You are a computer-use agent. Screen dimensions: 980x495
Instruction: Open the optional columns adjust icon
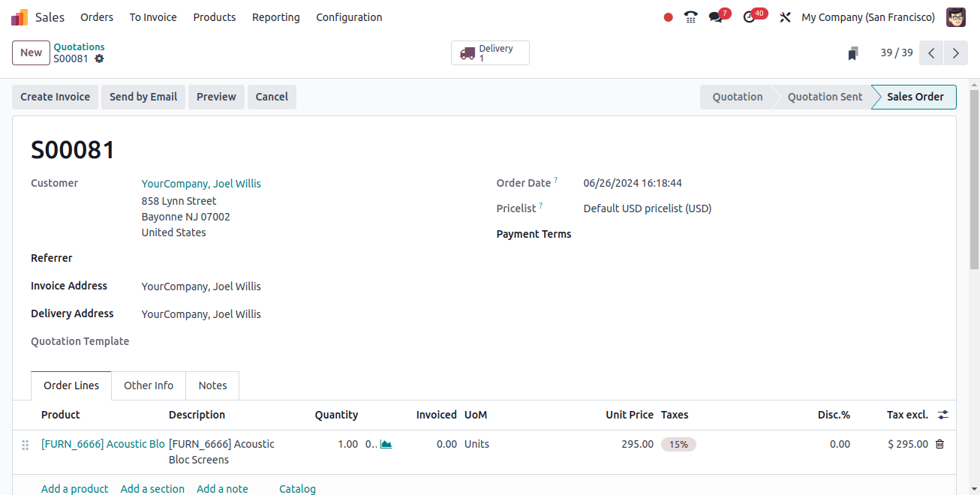click(x=943, y=415)
